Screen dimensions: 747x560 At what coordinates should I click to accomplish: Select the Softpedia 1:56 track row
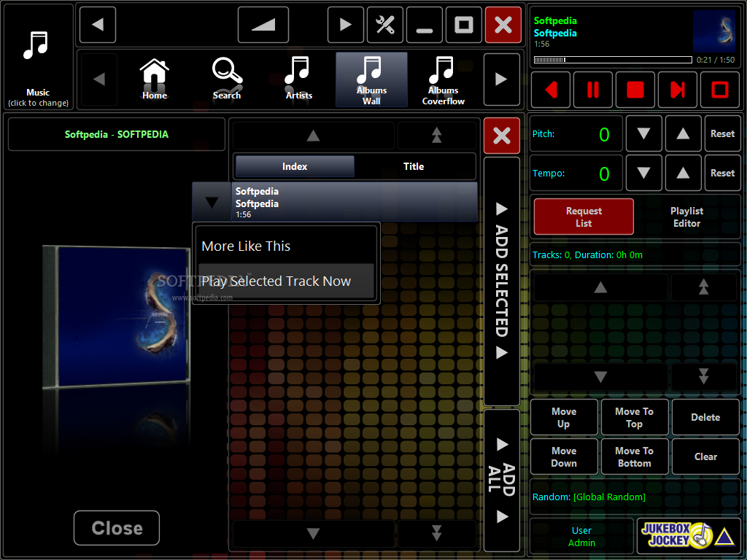[355, 203]
